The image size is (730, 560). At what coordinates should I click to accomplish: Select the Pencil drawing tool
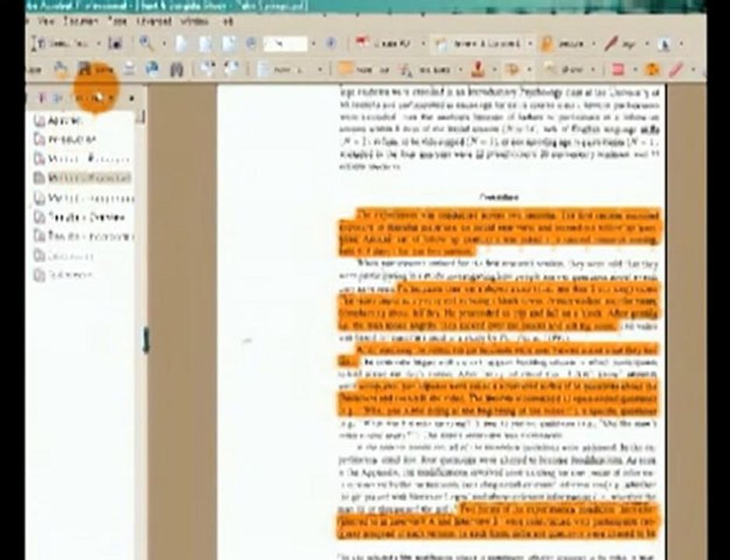click(x=676, y=70)
